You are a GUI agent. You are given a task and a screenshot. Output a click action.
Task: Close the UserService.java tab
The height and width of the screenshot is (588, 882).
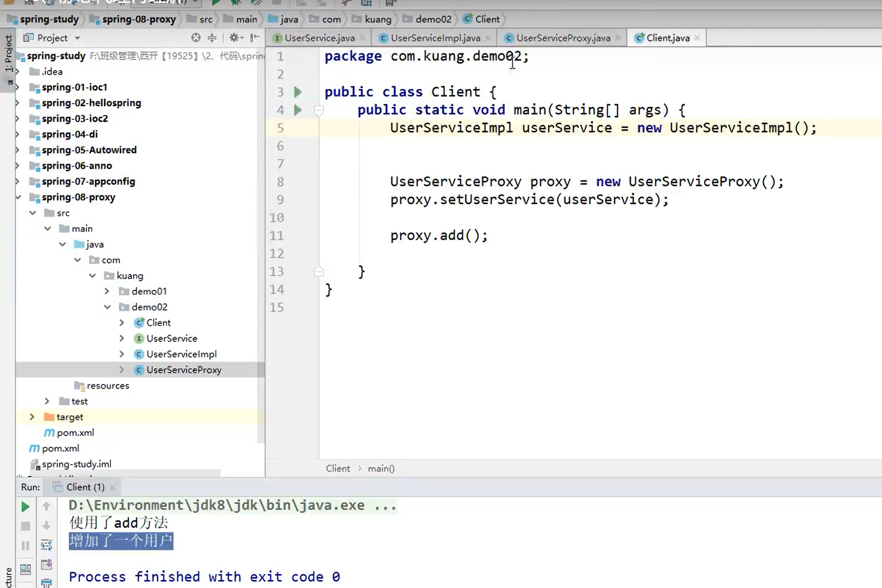(x=362, y=38)
